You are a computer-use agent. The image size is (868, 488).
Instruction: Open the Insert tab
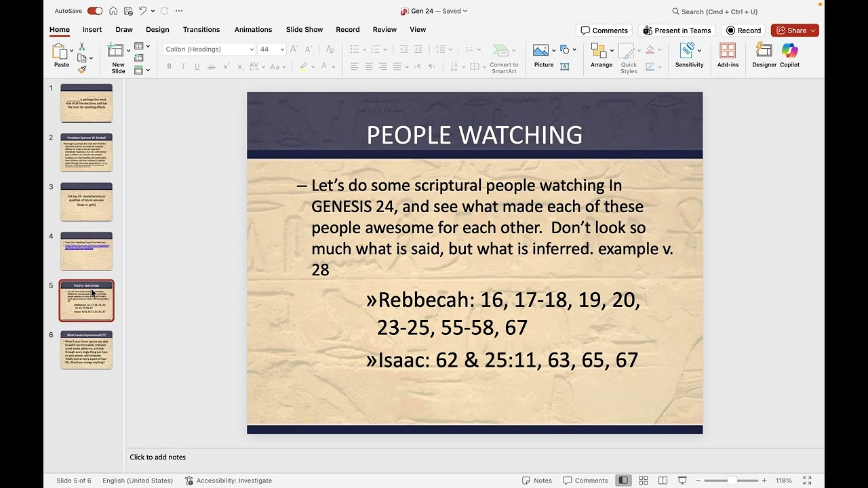[92, 30]
